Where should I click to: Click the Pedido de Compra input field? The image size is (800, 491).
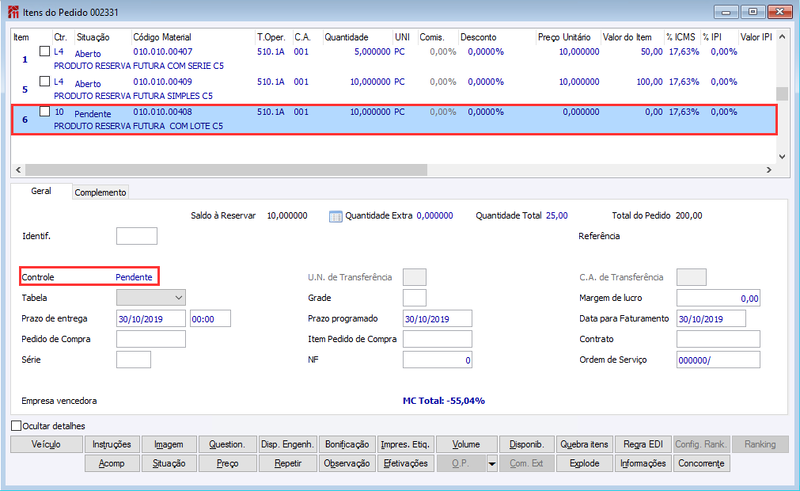click(x=151, y=339)
